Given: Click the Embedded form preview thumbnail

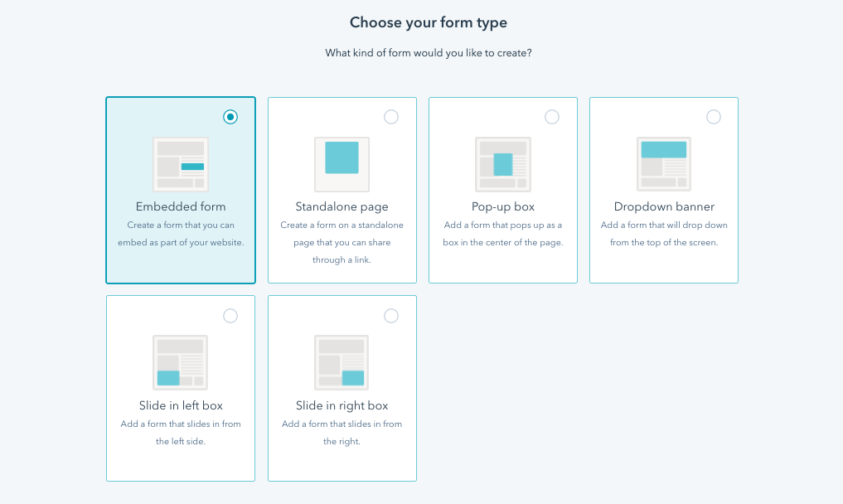Looking at the screenshot, I should click(x=180, y=163).
